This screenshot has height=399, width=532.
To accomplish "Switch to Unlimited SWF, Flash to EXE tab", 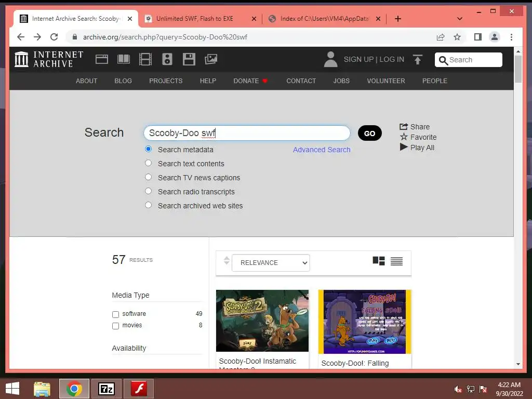I will 200,19.
